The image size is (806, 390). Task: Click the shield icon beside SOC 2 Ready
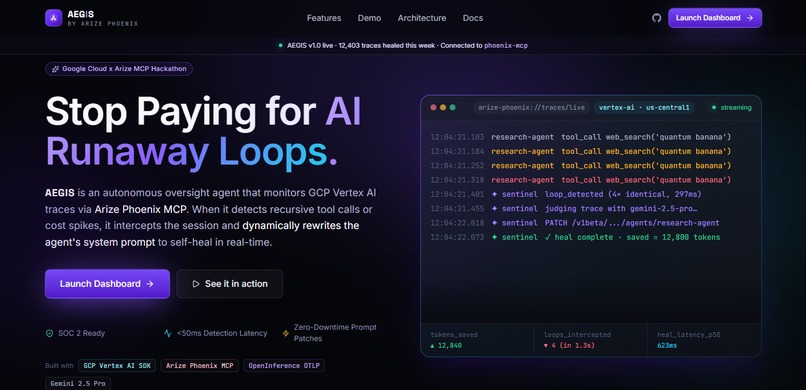click(49, 333)
